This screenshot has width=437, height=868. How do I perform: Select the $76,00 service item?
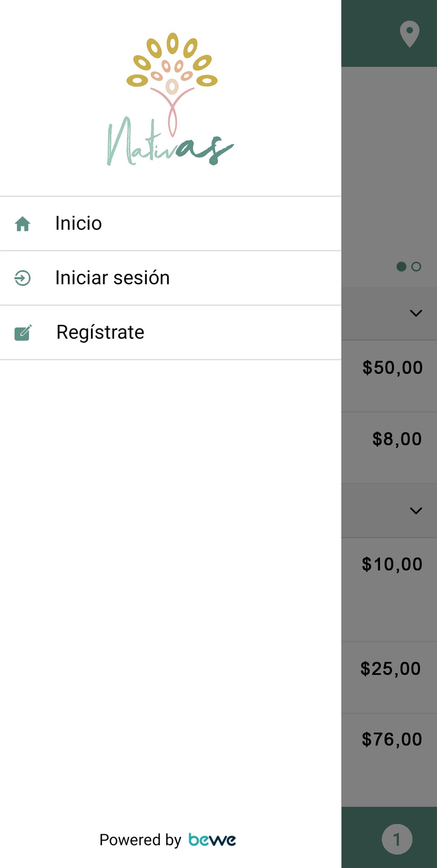(389, 760)
